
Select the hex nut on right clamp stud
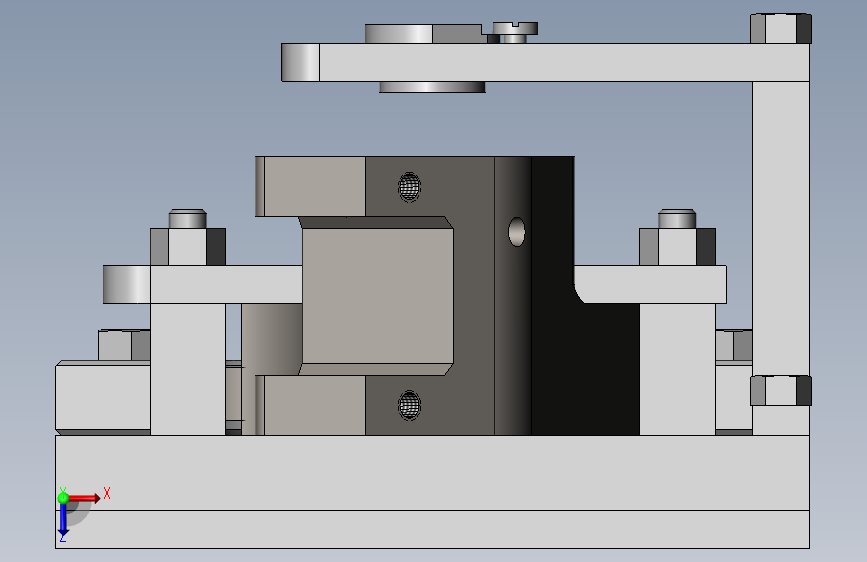(x=677, y=247)
